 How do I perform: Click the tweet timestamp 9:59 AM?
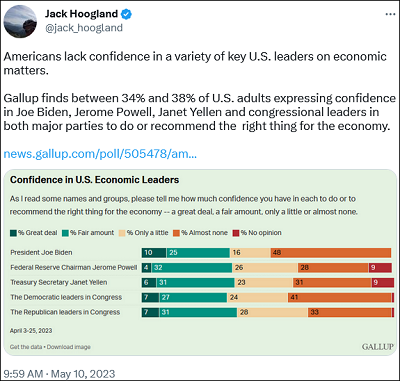[23, 374]
